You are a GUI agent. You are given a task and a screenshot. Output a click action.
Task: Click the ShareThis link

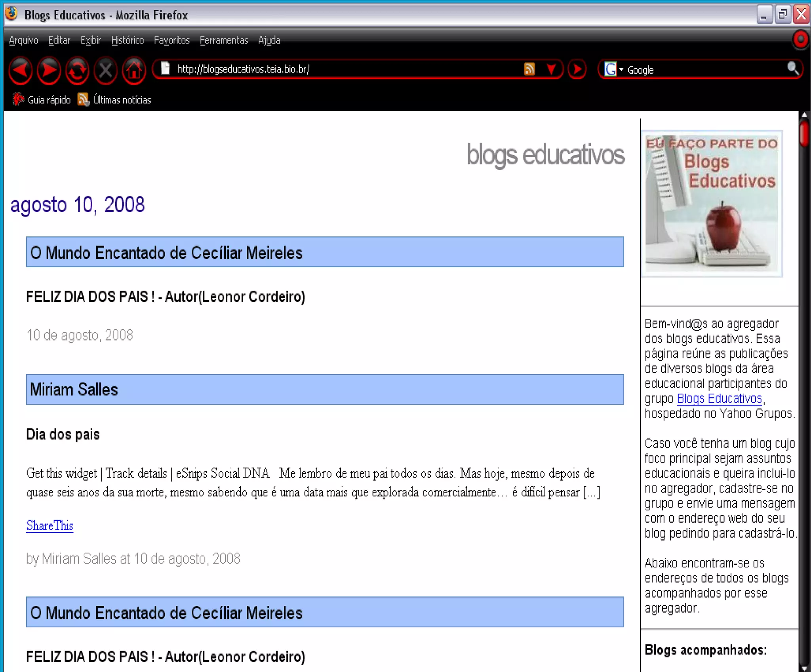tap(49, 525)
